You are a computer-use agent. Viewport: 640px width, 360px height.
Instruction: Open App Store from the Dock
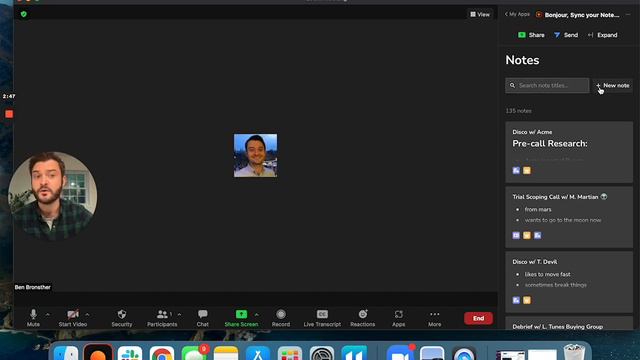(x=258, y=353)
